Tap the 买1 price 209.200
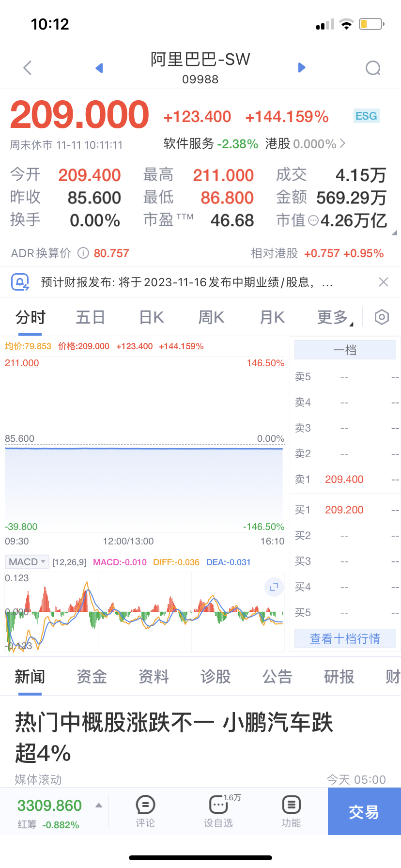Viewport: 401px width, 868px height. point(344,510)
